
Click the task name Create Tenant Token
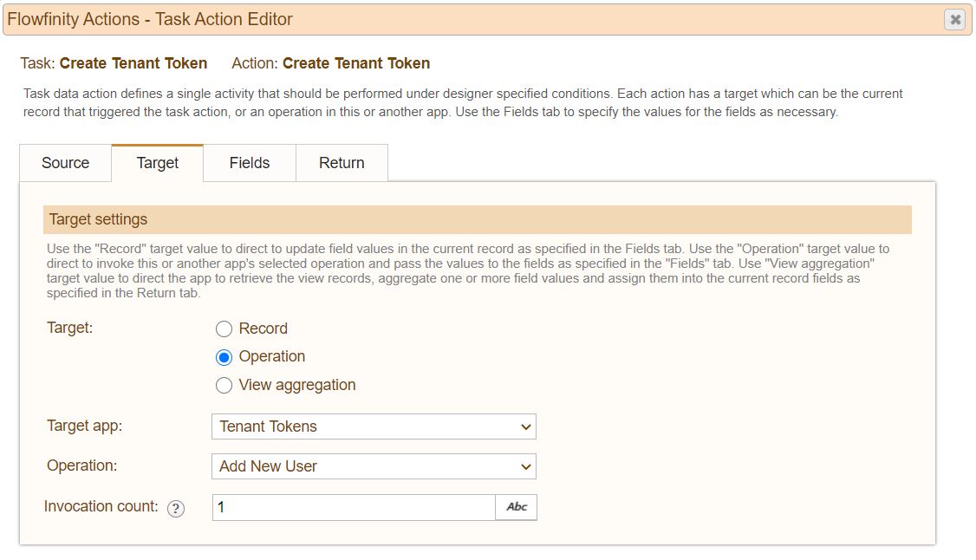[x=133, y=63]
